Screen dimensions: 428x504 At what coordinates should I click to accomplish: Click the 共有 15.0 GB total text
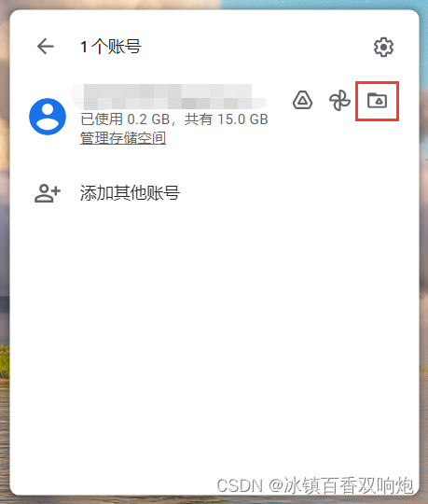(x=226, y=119)
